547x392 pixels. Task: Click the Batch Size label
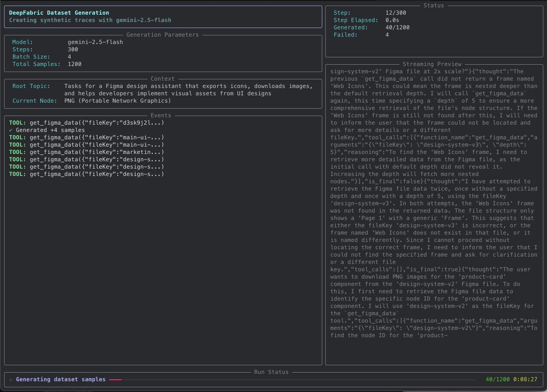coord(31,56)
